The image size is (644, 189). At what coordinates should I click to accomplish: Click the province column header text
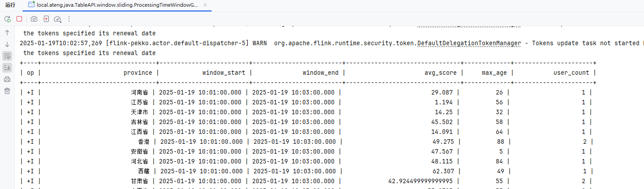click(137, 73)
